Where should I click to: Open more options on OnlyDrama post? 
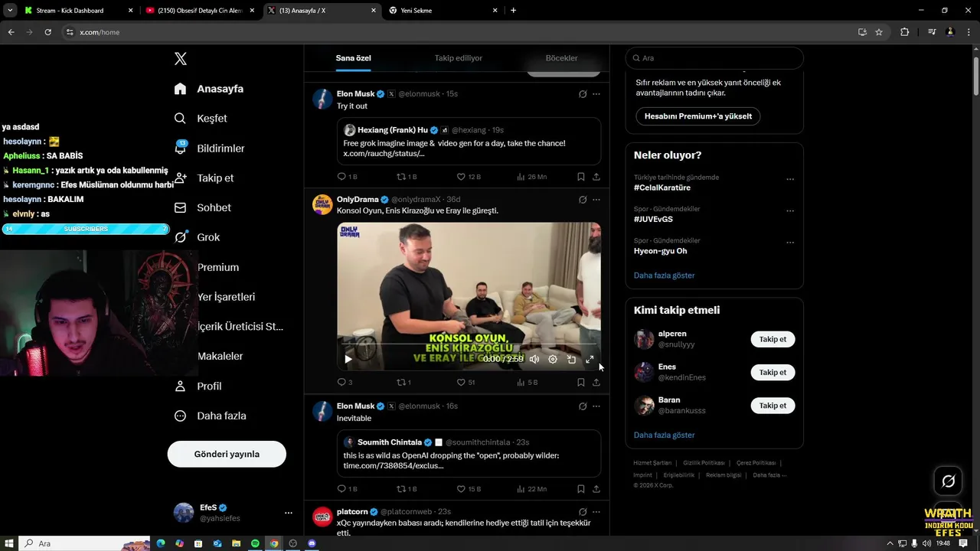tap(596, 200)
